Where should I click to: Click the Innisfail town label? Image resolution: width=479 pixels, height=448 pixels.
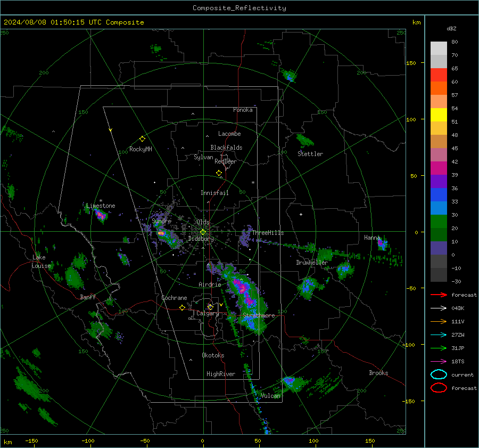click(x=214, y=193)
